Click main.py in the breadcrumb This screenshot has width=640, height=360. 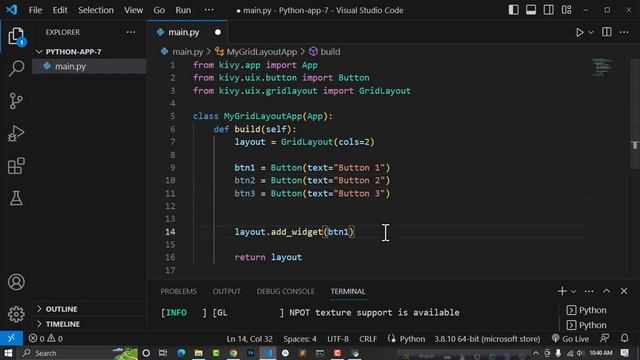pos(187,52)
